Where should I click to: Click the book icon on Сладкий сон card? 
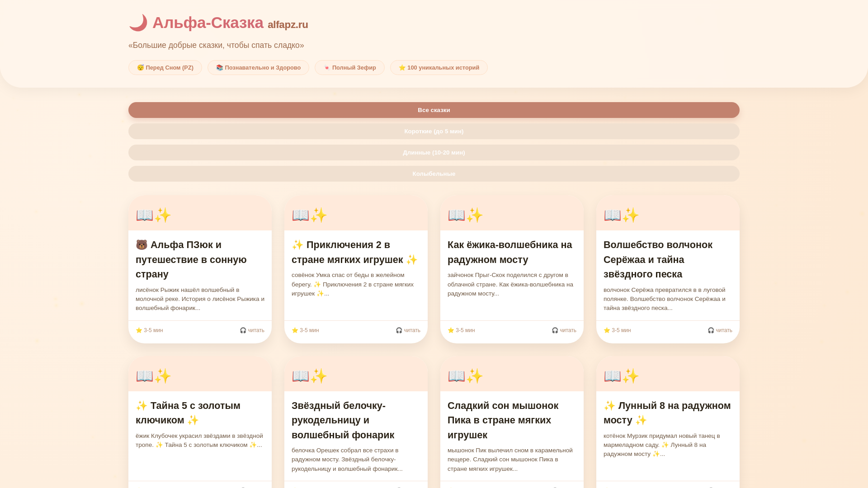coord(457,376)
